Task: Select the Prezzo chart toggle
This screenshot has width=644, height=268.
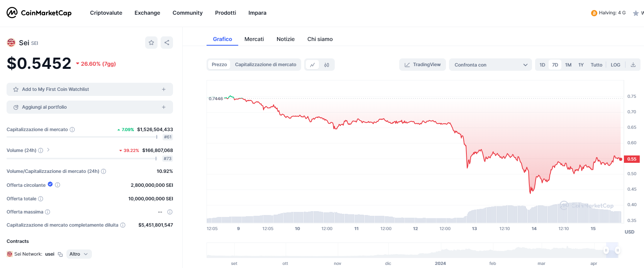Action: tap(219, 65)
